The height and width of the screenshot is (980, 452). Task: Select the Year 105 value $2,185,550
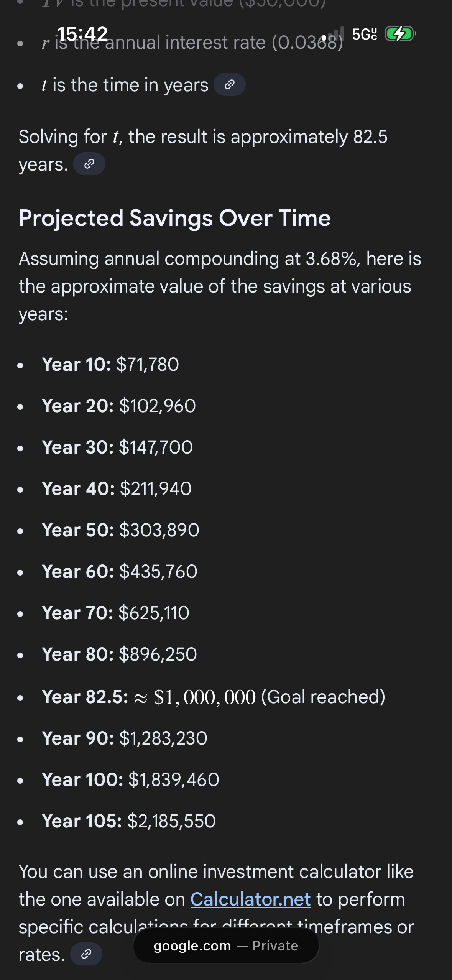click(x=171, y=821)
